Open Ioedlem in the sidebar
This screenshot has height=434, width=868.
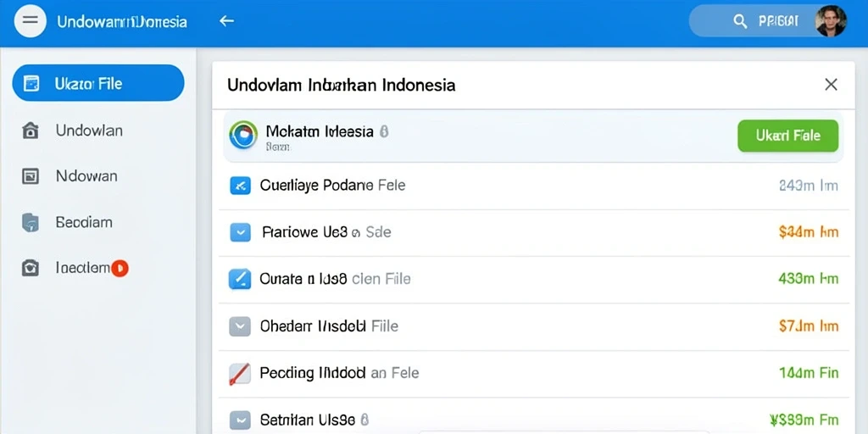tap(82, 268)
